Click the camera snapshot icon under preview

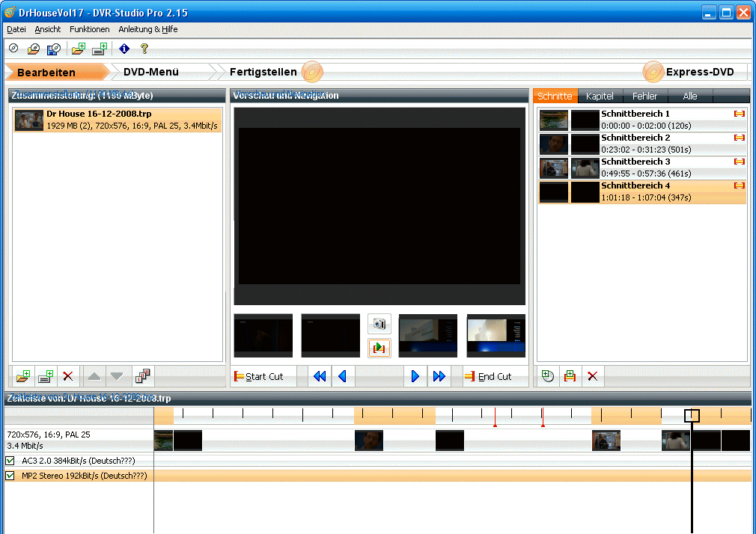(379, 324)
